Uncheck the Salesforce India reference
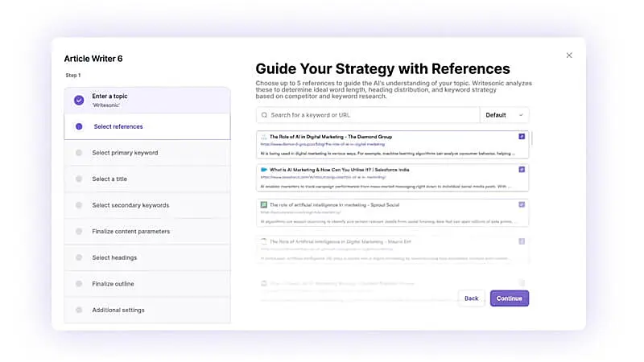 click(x=522, y=170)
